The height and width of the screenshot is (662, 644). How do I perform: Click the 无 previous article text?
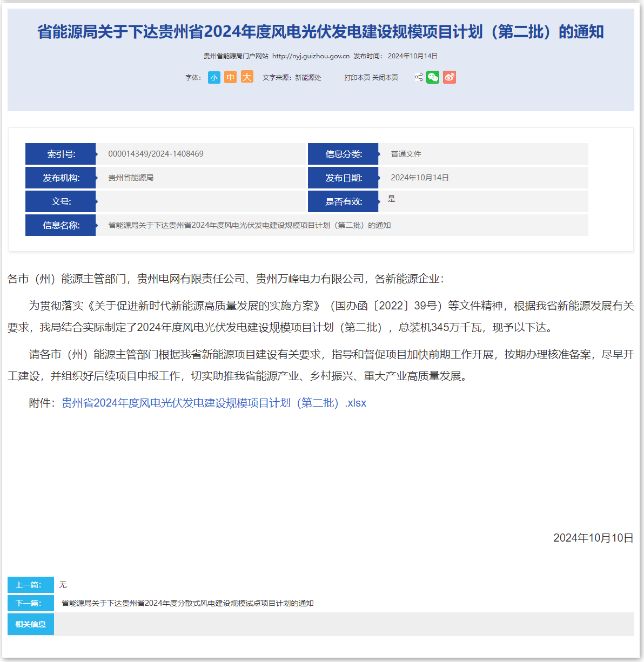[63, 585]
